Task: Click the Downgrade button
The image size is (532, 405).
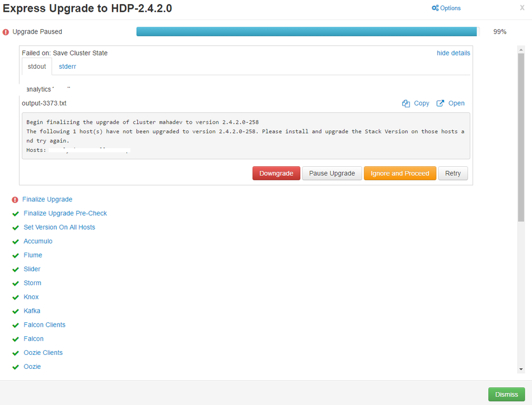Action: (x=276, y=173)
